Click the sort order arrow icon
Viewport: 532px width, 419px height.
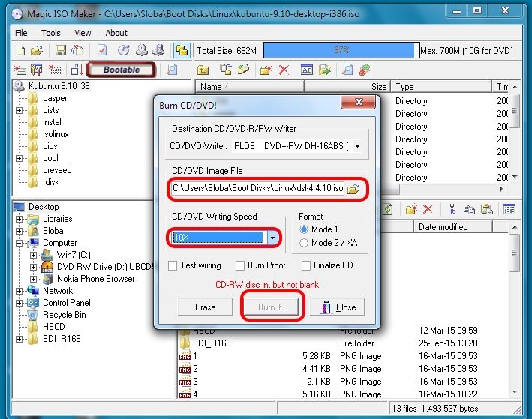coord(77,70)
